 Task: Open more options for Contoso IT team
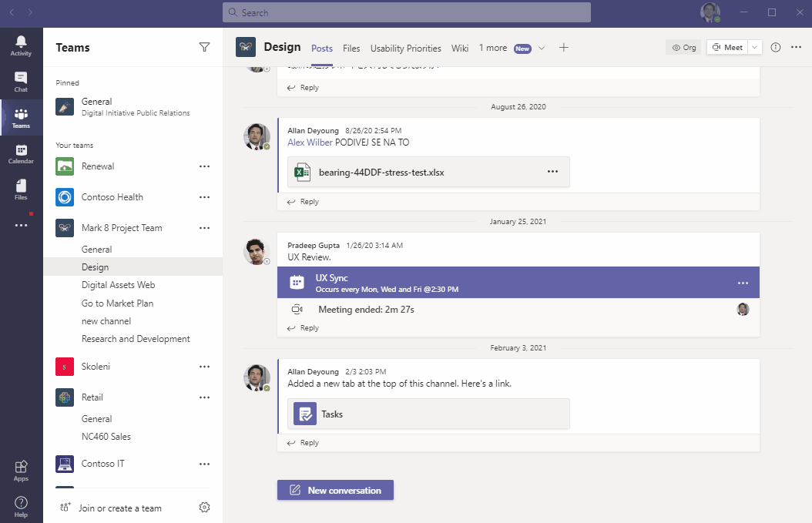(x=205, y=464)
